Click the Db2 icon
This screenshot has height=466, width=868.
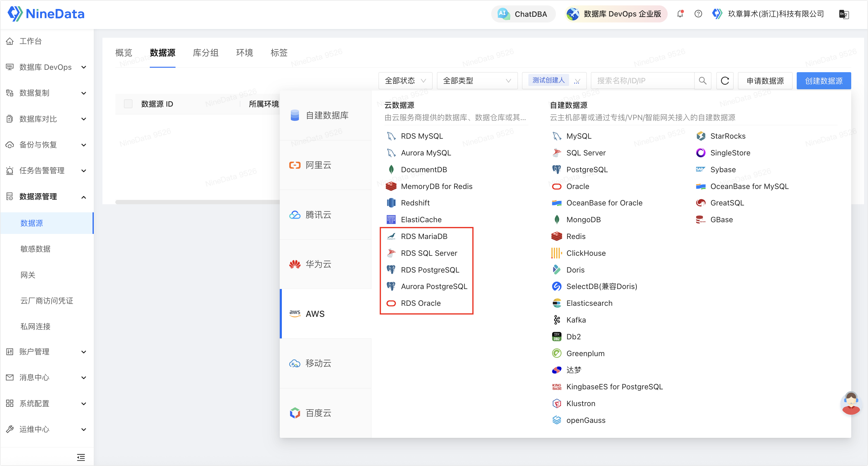[557, 337]
